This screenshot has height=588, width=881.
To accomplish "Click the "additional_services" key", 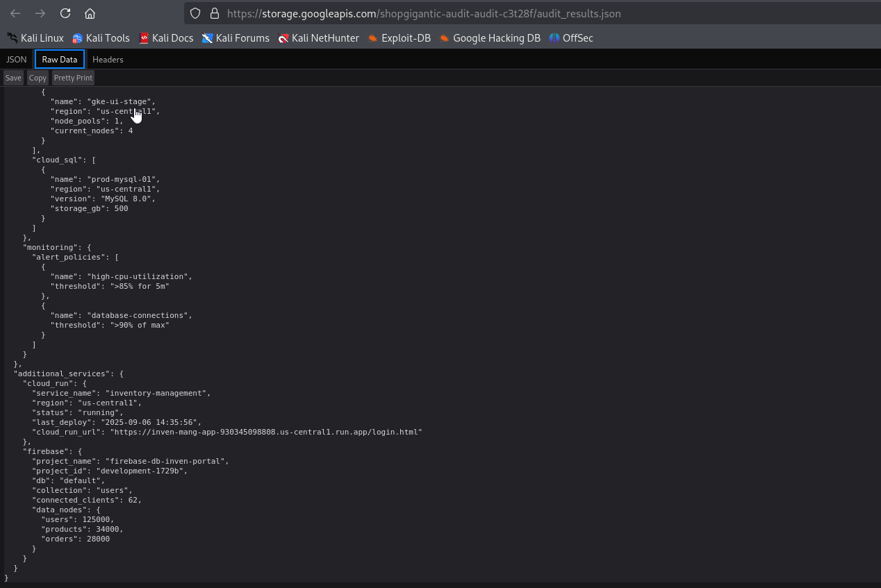I will (x=62, y=373).
